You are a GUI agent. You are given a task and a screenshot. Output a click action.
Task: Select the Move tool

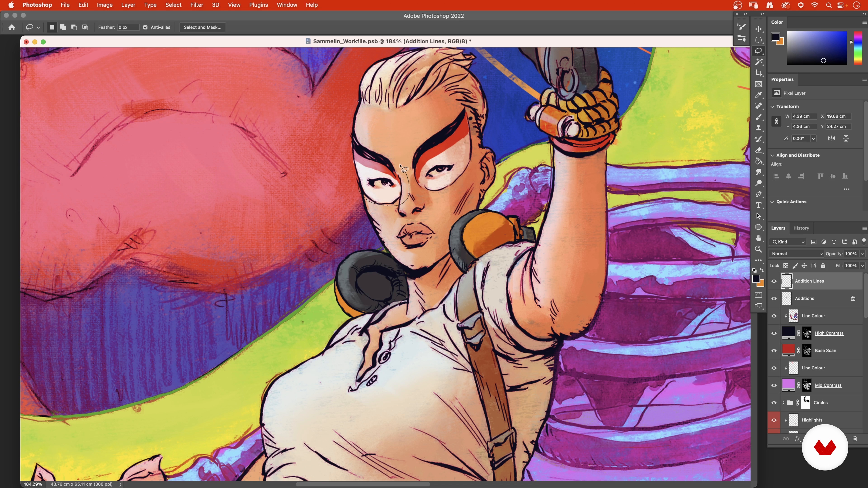point(759,29)
